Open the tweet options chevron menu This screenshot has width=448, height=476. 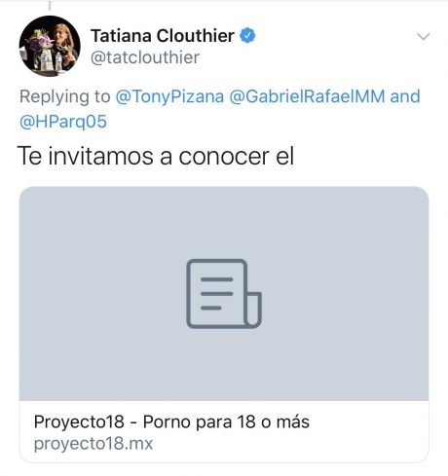[x=424, y=36]
